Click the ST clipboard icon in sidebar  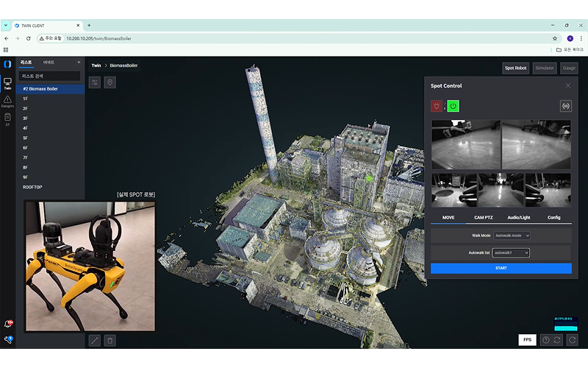(x=7, y=118)
